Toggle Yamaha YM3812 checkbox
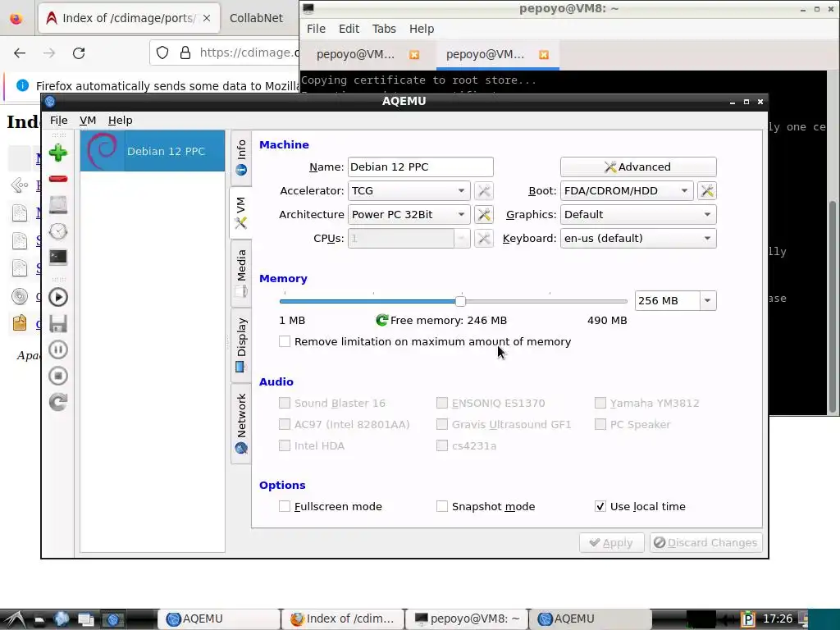 600,403
